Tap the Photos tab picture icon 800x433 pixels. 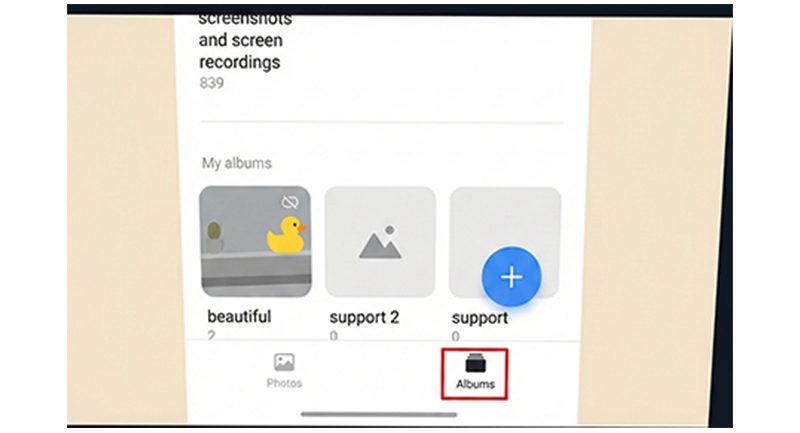(x=284, y=363)
